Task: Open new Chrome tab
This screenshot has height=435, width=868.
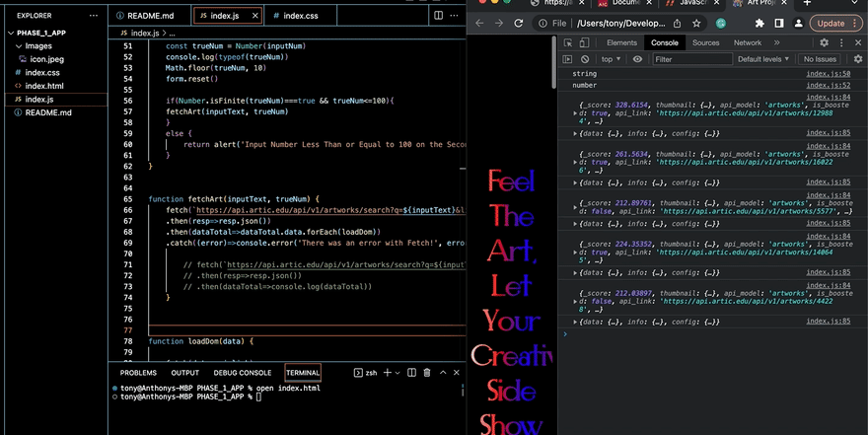Action: tap(807, 3)
